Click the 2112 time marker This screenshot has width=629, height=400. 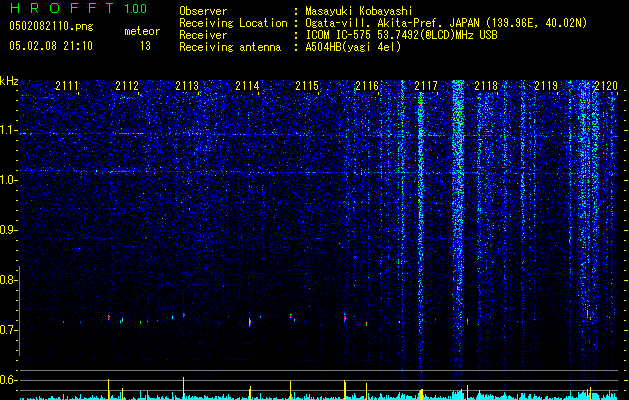[127, 86]
